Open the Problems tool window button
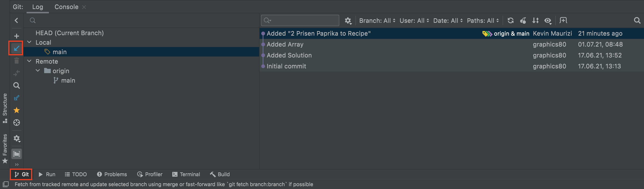 coord(112,174)
